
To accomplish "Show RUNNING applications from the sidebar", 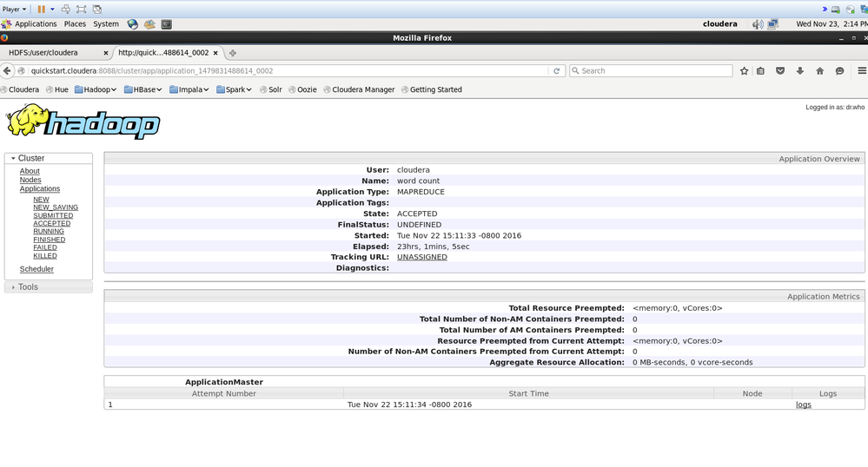I will coord(49,232).
